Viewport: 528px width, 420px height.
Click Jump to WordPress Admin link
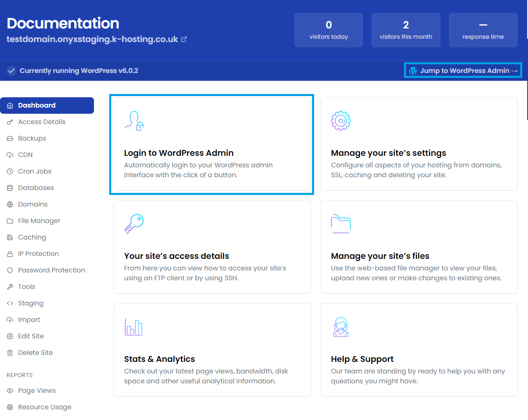pos(463,70)
